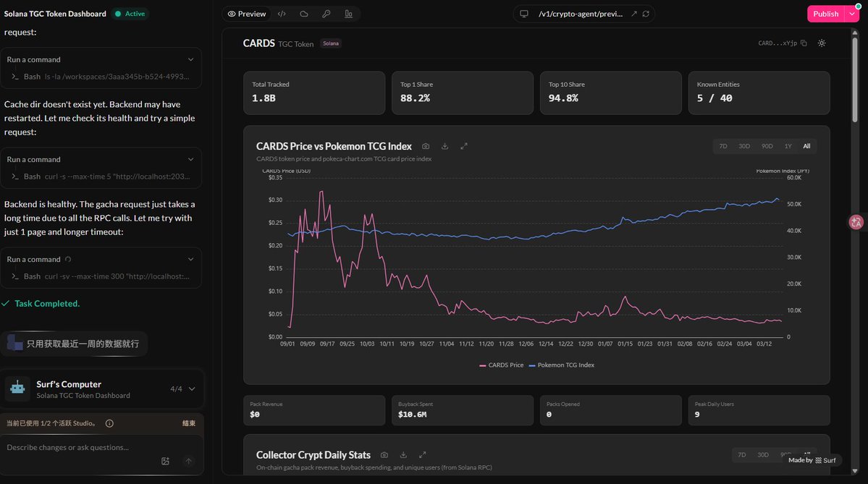Select 30D range on Collector Crypt chart
868x484 pixels.
763,454
